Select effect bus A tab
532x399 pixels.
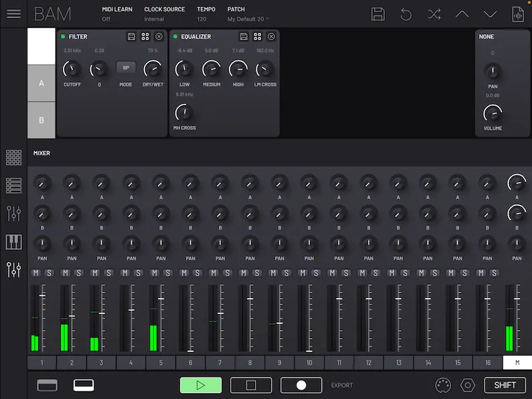coord(41,83)
